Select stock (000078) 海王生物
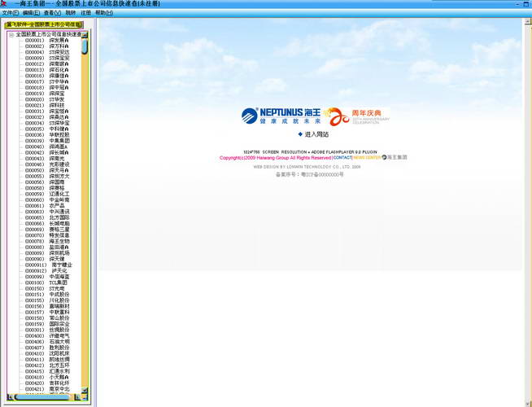This screenshot has width=532, height=407. (x=47, y=241)
